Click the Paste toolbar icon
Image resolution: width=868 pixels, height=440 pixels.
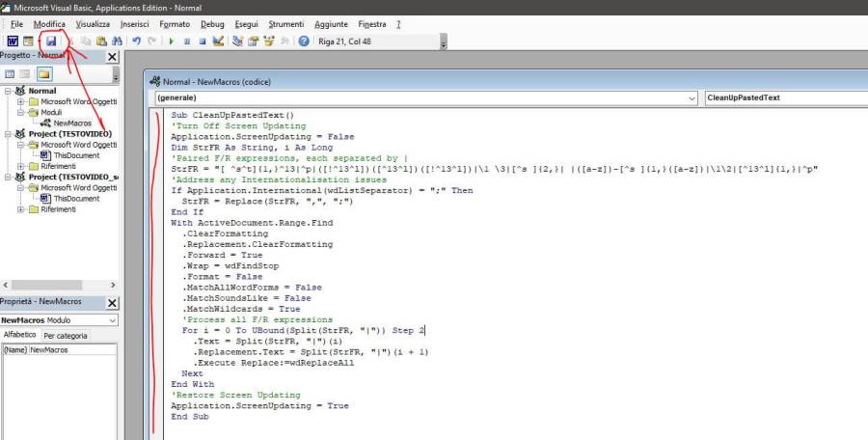click(101, 41)
